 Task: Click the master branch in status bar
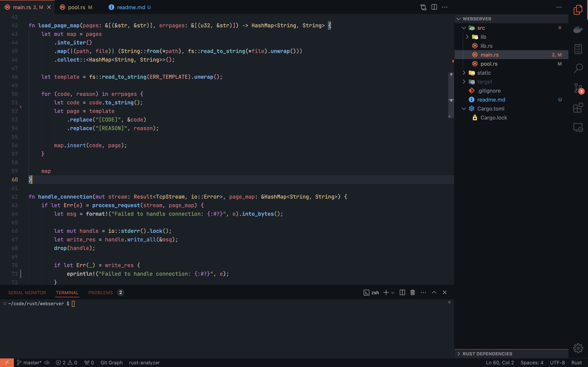(x=29, y=363)
